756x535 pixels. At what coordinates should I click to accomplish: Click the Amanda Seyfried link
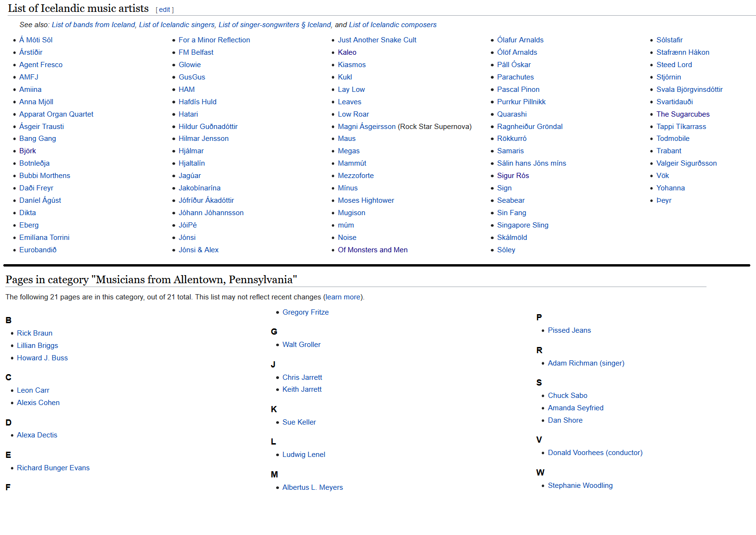pyautogui.click(x=576, y=408)
